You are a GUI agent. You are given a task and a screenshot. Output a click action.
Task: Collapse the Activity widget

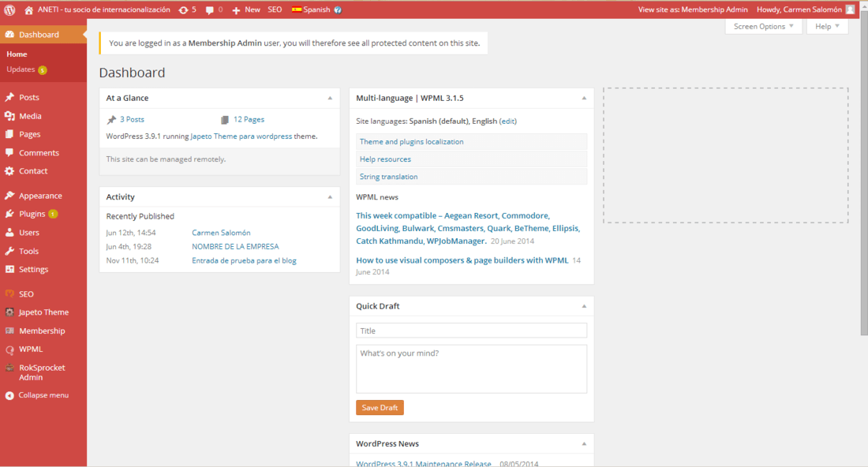330,197
